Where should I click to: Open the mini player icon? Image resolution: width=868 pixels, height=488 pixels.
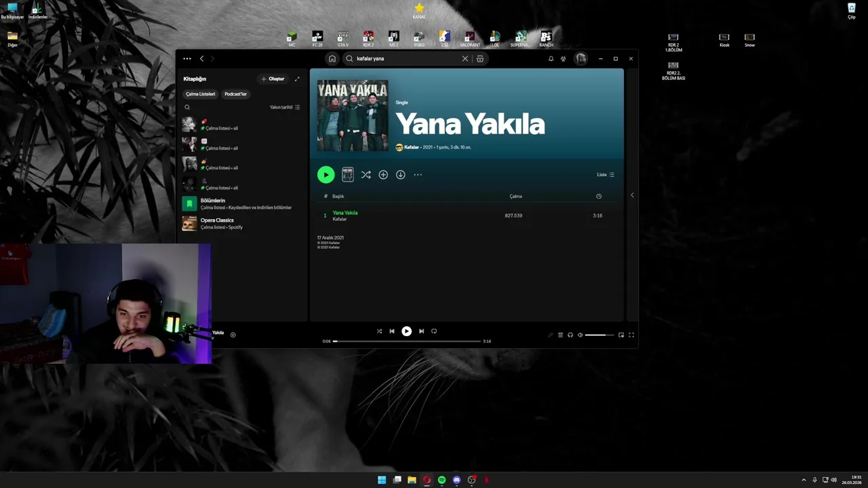[621, 335]
